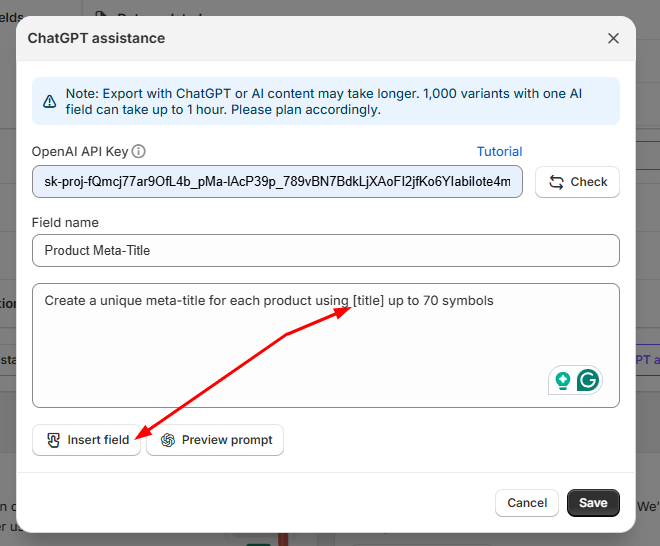
Task: Click the Check button to verify the key
Action: click(577, 182)
